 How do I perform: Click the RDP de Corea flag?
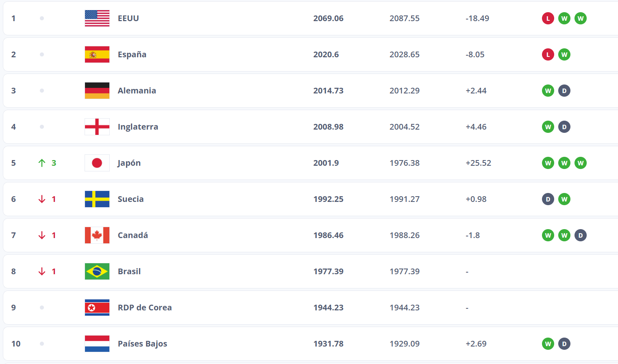click(x=97, y=308)
